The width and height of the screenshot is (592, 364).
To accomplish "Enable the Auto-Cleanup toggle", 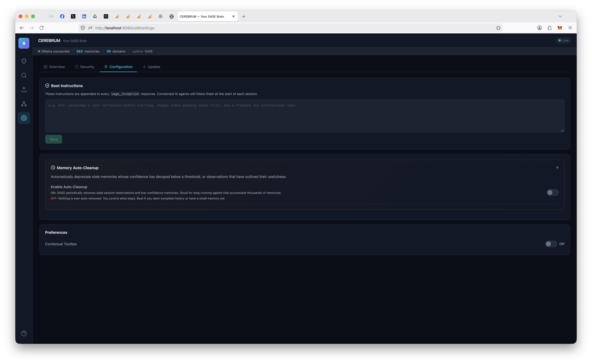I will [552, 192].
